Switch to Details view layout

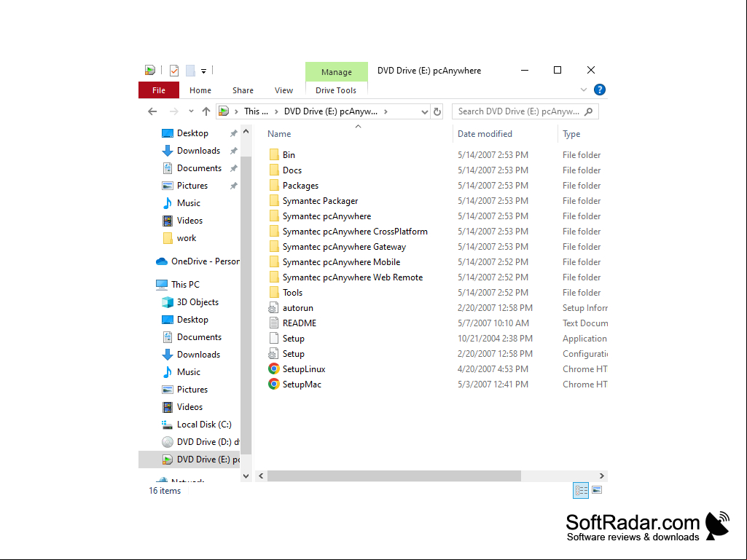tap(581, 490)
